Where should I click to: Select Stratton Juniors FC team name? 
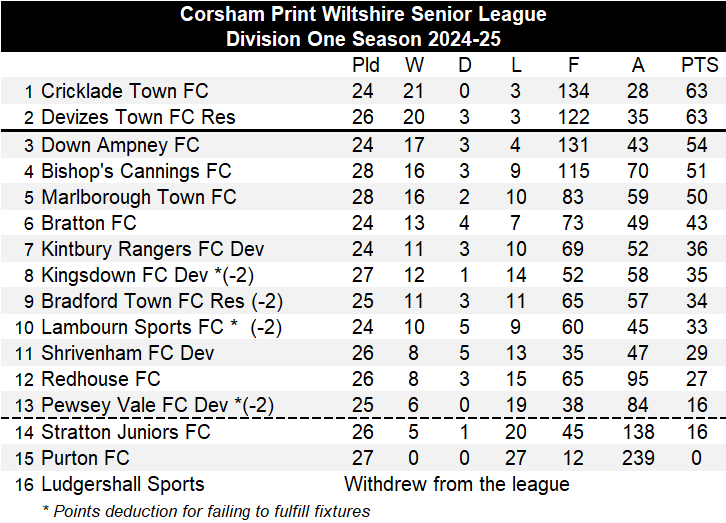click(x=126, y=432)
